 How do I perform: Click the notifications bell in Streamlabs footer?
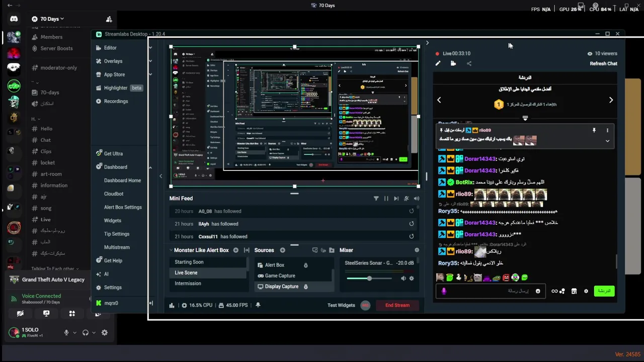pos(258,305)
